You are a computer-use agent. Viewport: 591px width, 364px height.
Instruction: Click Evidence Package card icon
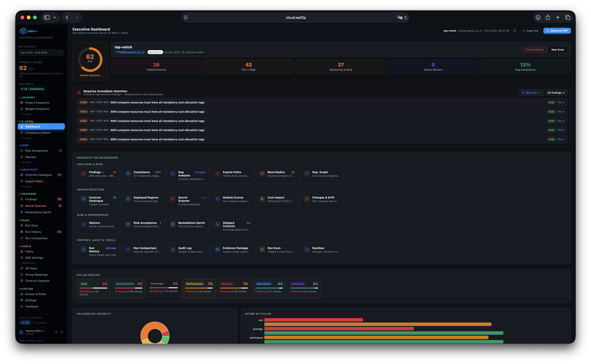218,250
